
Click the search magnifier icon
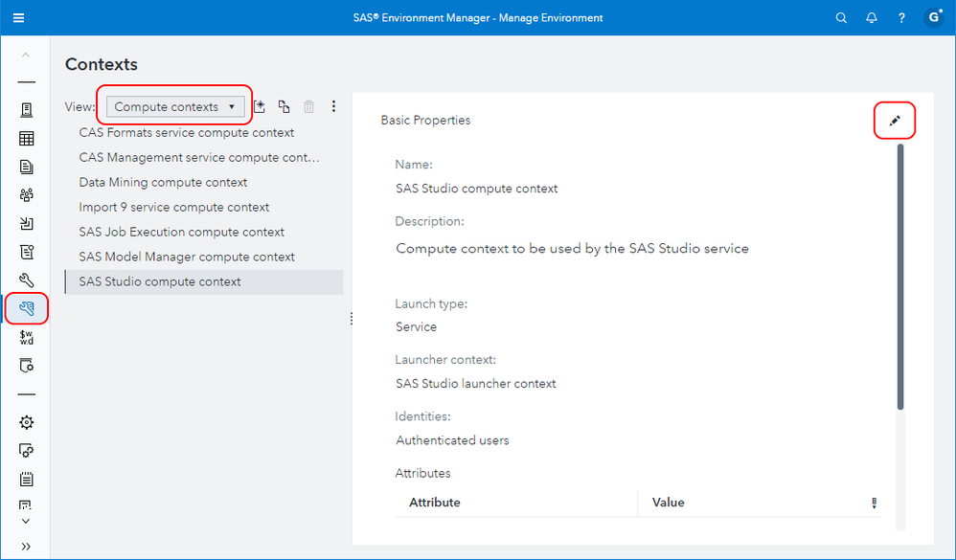coord(841,18)
